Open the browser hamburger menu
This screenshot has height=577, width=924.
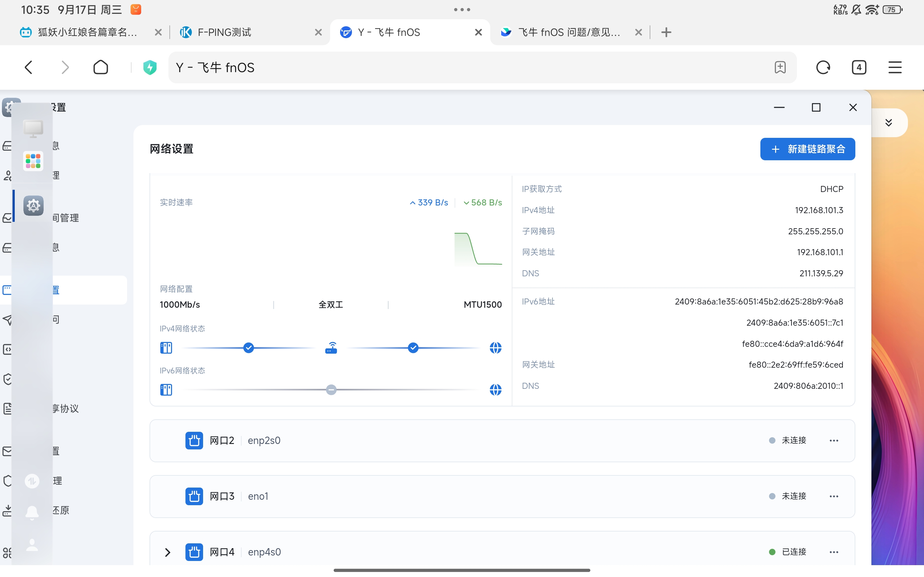pyautogui.click(x=894, y=68)
